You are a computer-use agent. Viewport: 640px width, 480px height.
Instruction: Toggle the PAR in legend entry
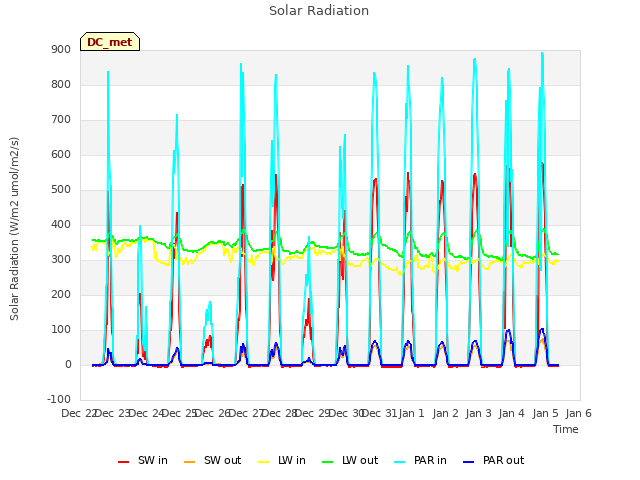420,460
